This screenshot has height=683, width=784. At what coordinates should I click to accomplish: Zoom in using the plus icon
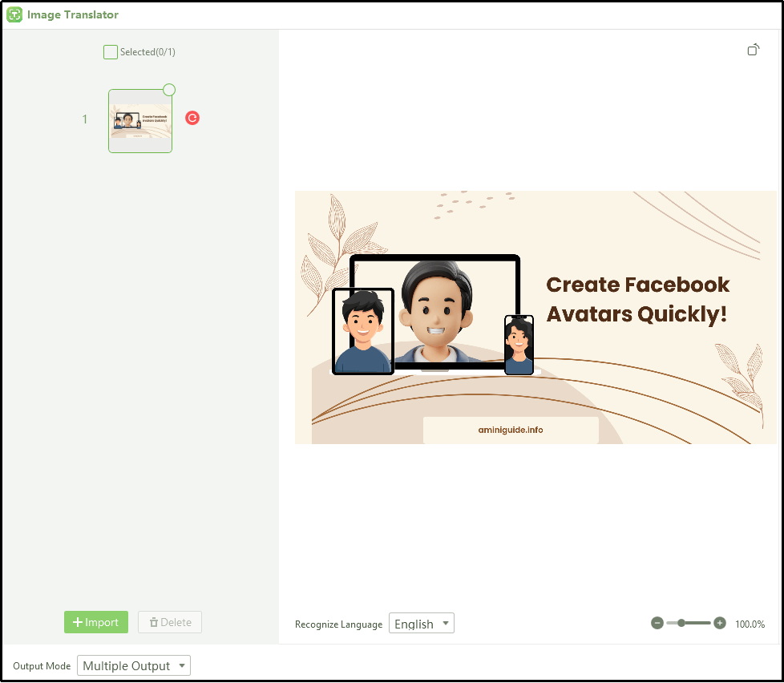click(719, 622)
